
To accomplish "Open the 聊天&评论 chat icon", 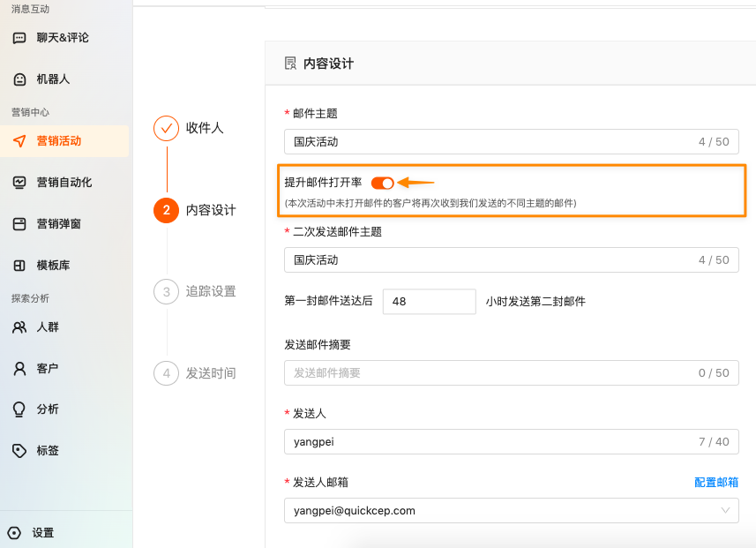I will click(19, 38).
